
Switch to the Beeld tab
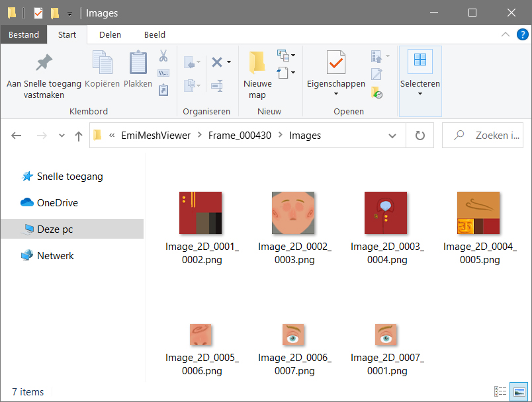click(155, 34)
